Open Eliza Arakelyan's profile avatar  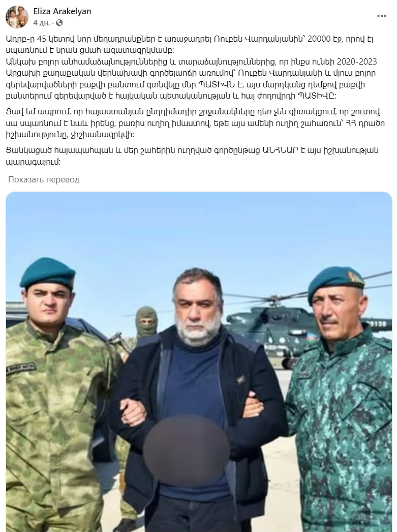(x=17, y=17)
